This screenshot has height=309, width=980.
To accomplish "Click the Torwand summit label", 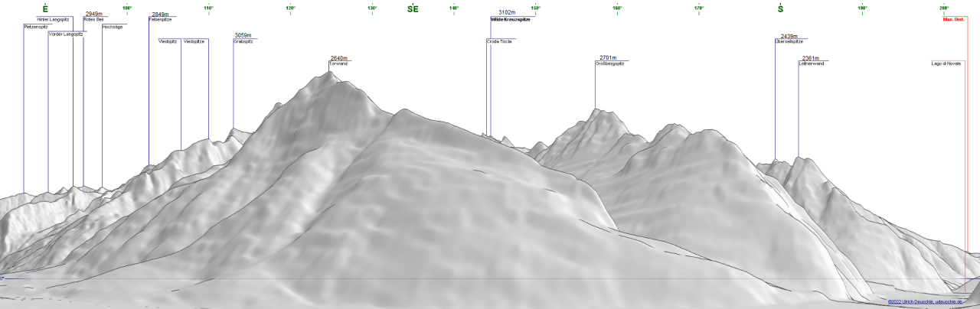I will 338,64.
